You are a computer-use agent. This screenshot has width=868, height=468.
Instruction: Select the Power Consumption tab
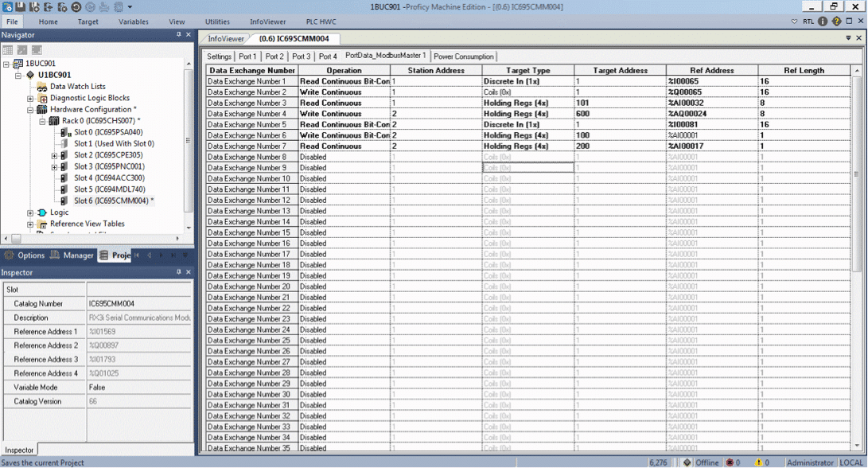[463, 57]
